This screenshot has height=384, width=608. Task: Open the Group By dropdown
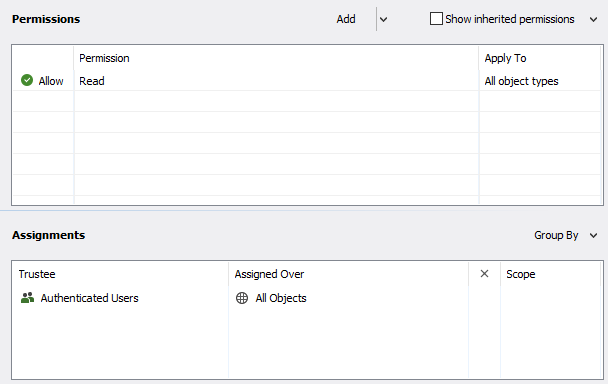pos(566,235)
